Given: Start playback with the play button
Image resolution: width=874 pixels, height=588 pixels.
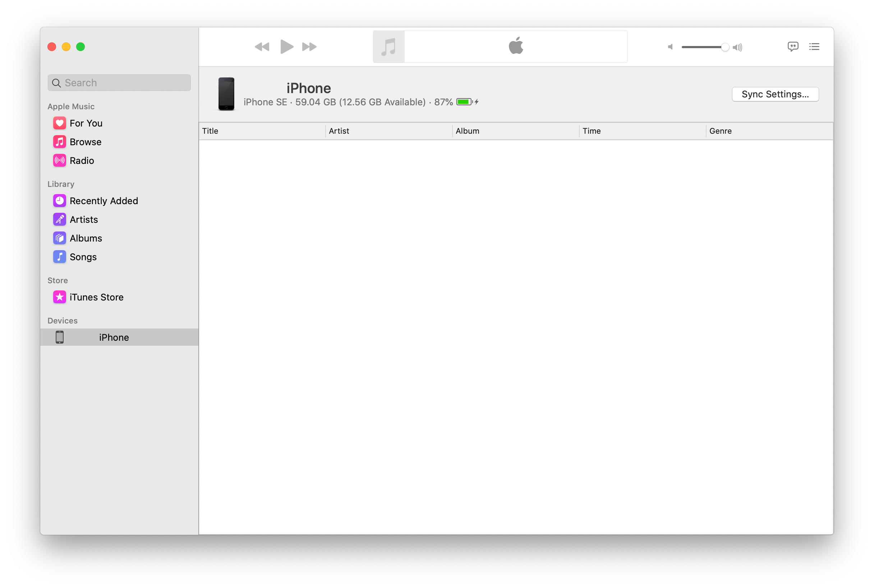Looking at the screenshot, I should pyautogui.click(x=287, y=47).
